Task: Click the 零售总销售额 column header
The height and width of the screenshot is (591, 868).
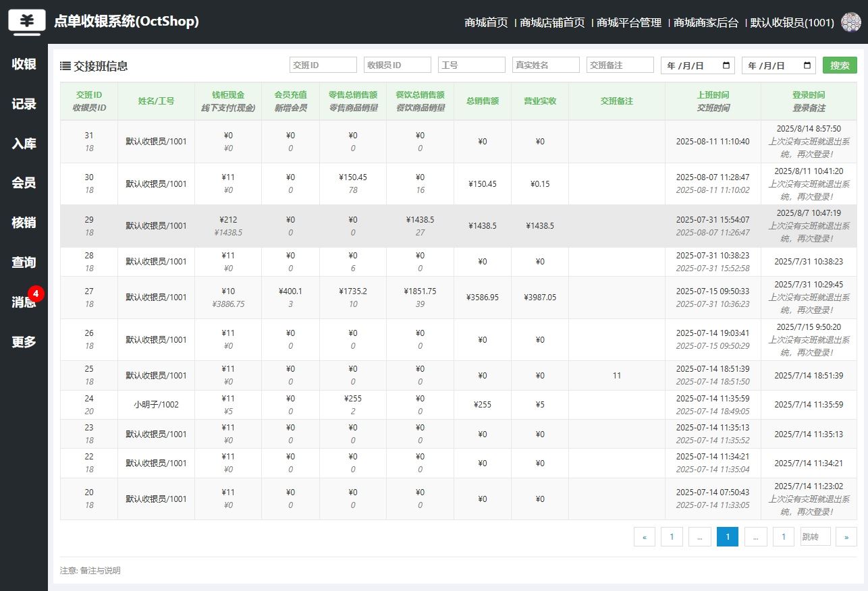Action: (353, 101)
